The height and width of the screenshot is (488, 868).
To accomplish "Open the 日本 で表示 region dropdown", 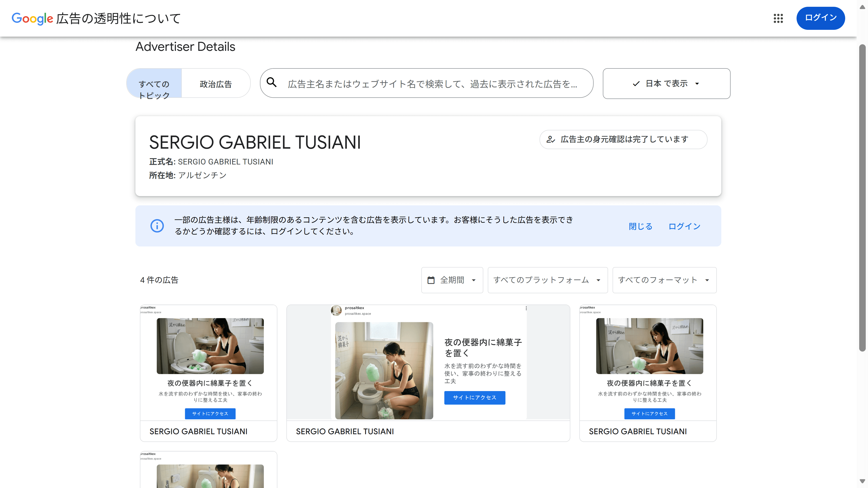I will coord(666,84).
